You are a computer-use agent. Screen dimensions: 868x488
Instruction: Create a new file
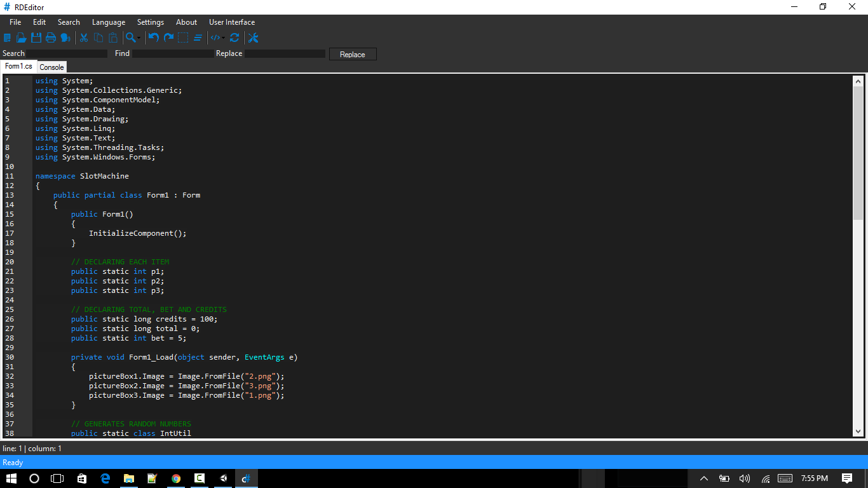coord(8,38)
